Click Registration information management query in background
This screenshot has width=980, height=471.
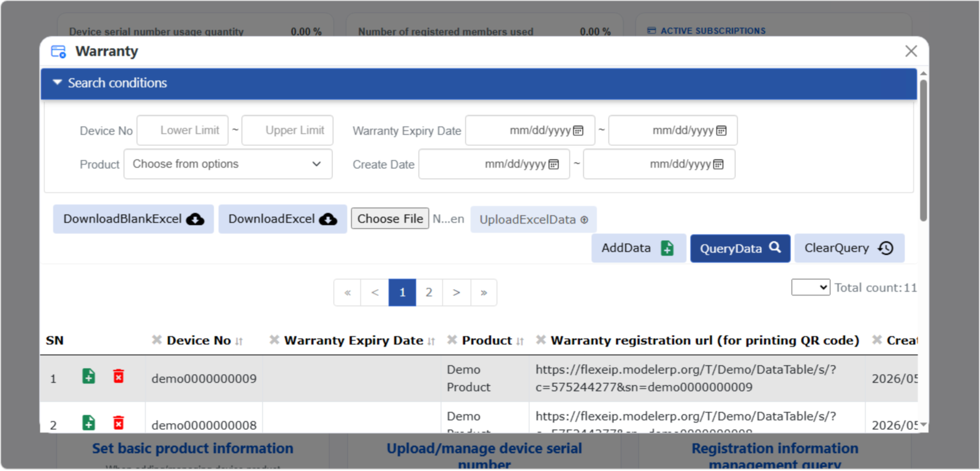tap(775, 456)
